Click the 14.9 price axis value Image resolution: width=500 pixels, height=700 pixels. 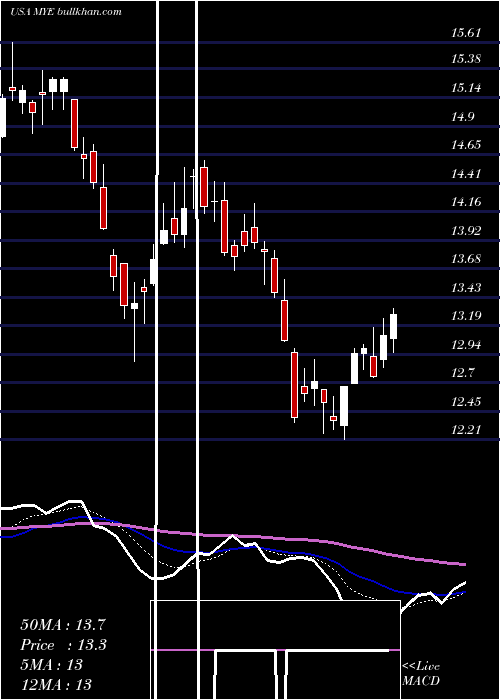[x=463, y=117]
